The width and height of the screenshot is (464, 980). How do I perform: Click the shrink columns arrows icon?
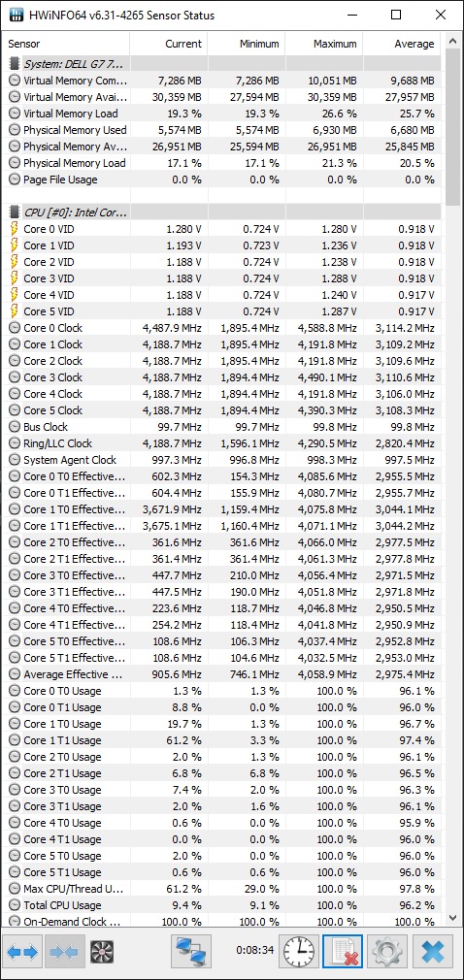tap(64, 952)
